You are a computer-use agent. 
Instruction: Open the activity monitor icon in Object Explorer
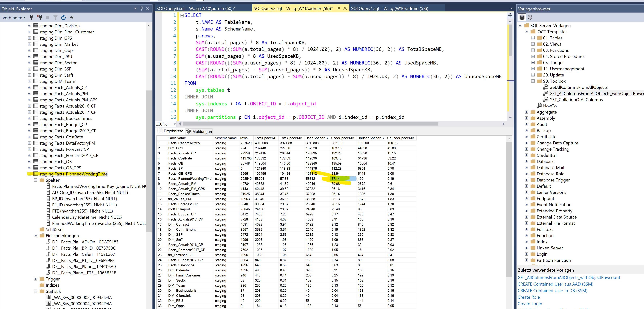point(72,17)
